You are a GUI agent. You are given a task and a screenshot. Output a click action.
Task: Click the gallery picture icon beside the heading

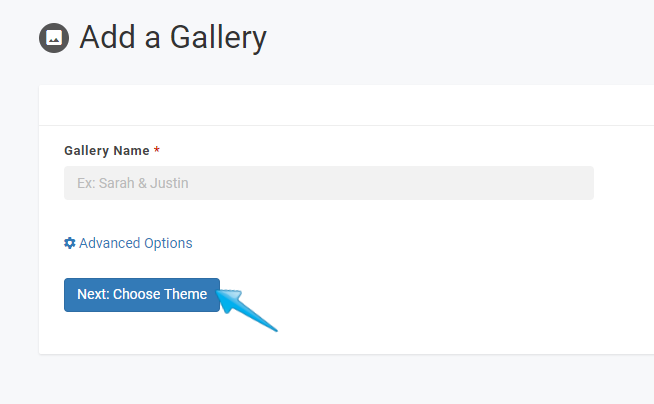[x=54, y=38]
